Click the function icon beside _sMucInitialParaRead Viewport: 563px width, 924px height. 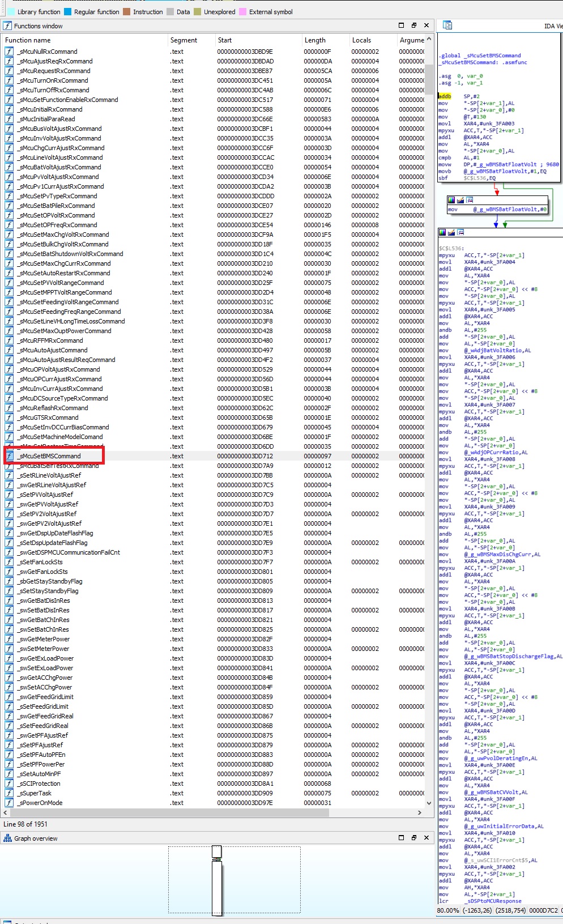coord(9,119)
